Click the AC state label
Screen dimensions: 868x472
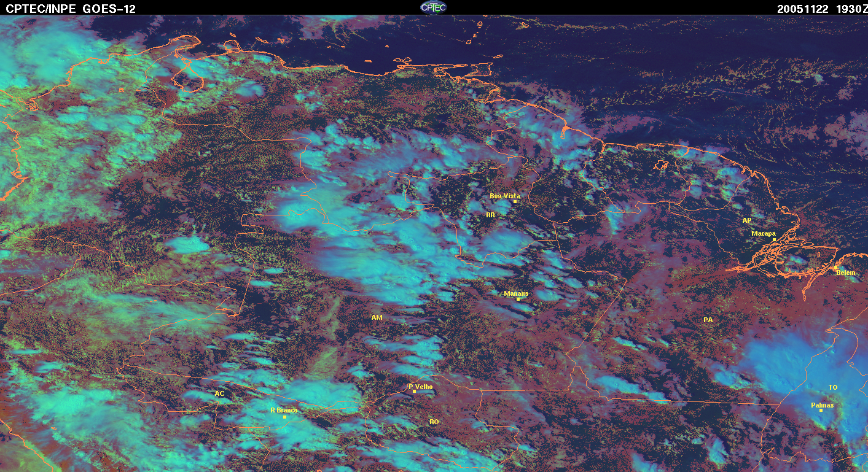(x=219, y=393)
